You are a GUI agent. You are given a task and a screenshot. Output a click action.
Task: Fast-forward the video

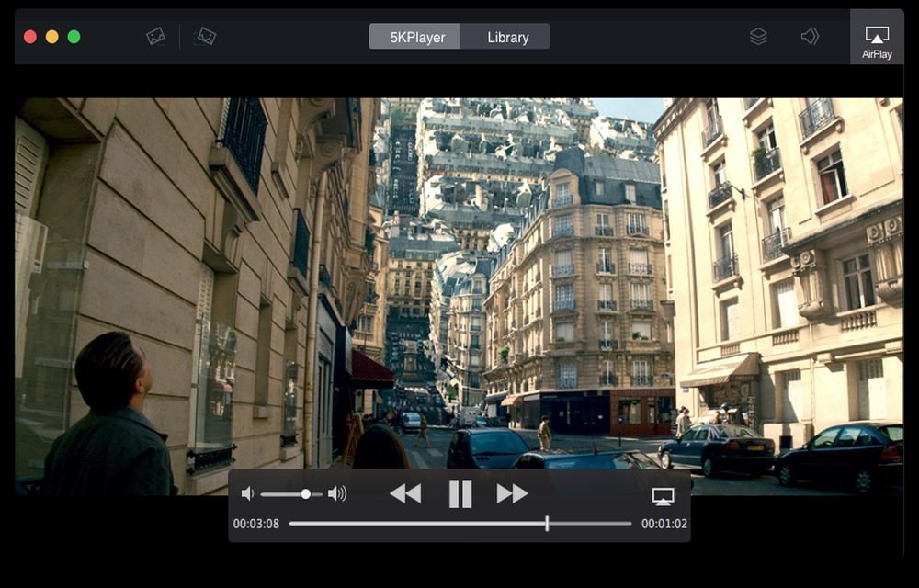512,494
